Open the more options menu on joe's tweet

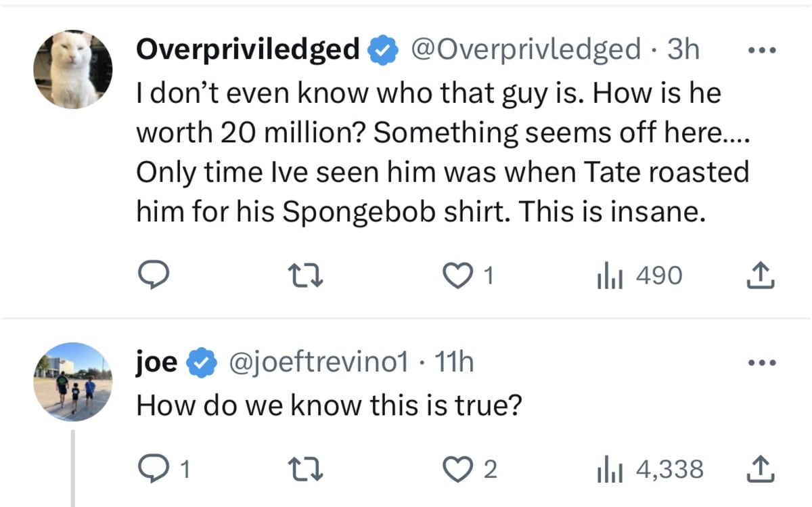coord(762,361)
